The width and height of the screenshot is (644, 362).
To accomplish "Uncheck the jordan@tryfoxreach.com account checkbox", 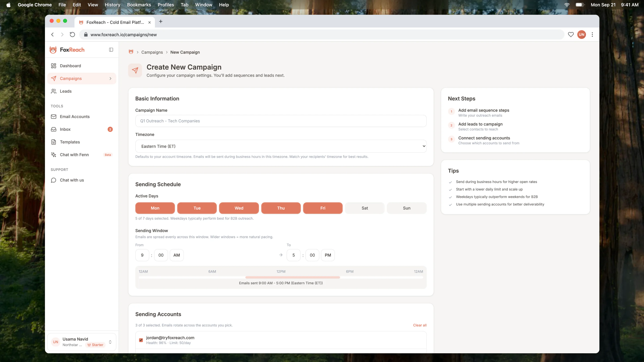I will click(x=141, y=340).
